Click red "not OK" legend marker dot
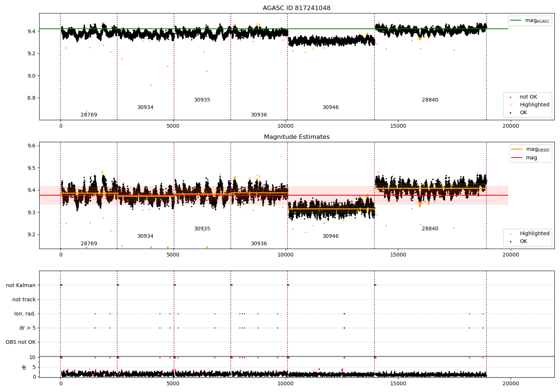The image size is (560, 392). click(510, 97)
